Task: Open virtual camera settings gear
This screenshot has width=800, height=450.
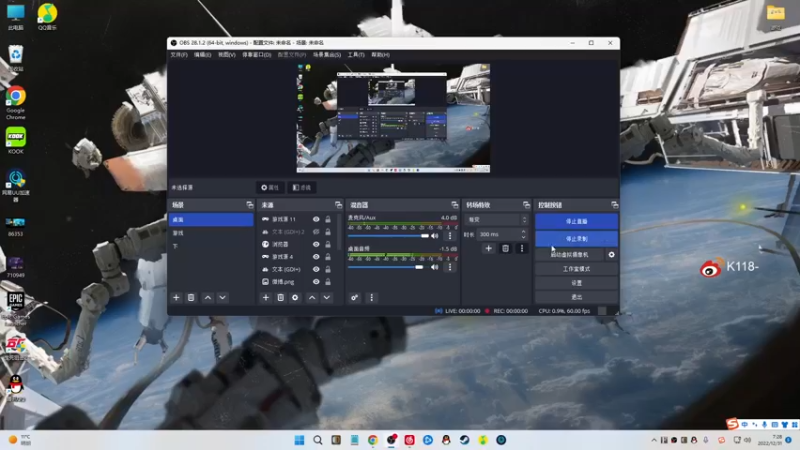Action: pyautogui.click(x=611, y=254)
